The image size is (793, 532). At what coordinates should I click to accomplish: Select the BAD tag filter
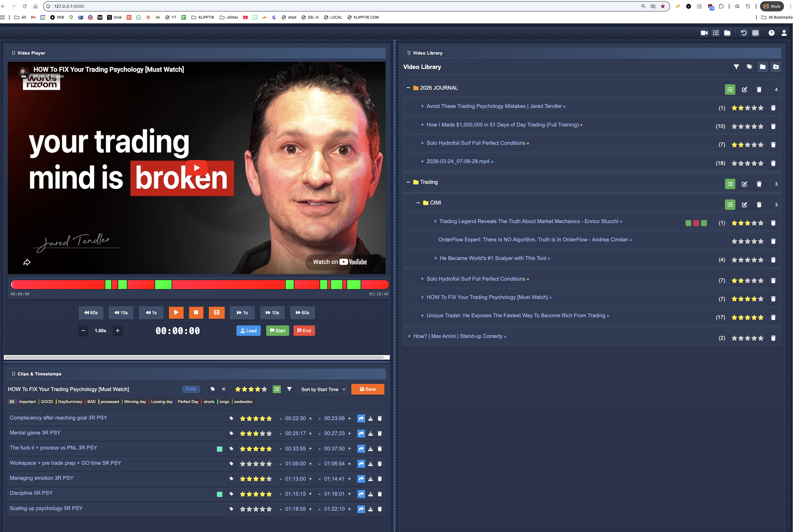pyautogui.click(x=91, y=402)
